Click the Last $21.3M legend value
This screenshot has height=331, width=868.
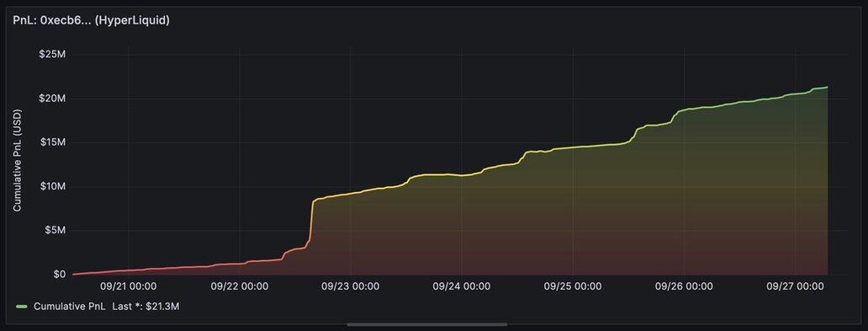[x=146, y=306]
